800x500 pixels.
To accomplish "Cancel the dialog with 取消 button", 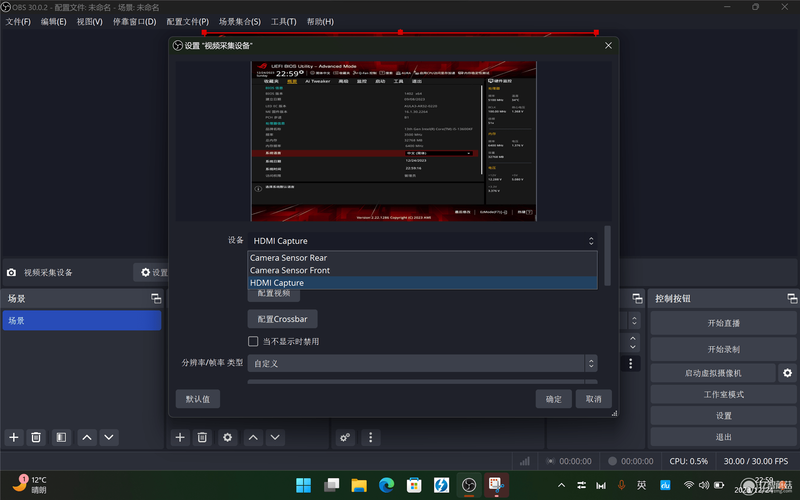I will (593, 399).
